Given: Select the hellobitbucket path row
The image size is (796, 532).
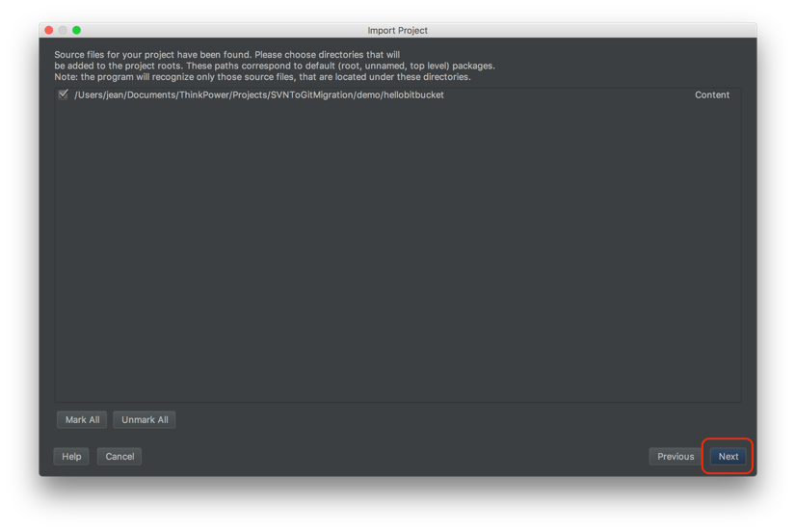Looking at the screenshot, I should click(x=397, y=94).
